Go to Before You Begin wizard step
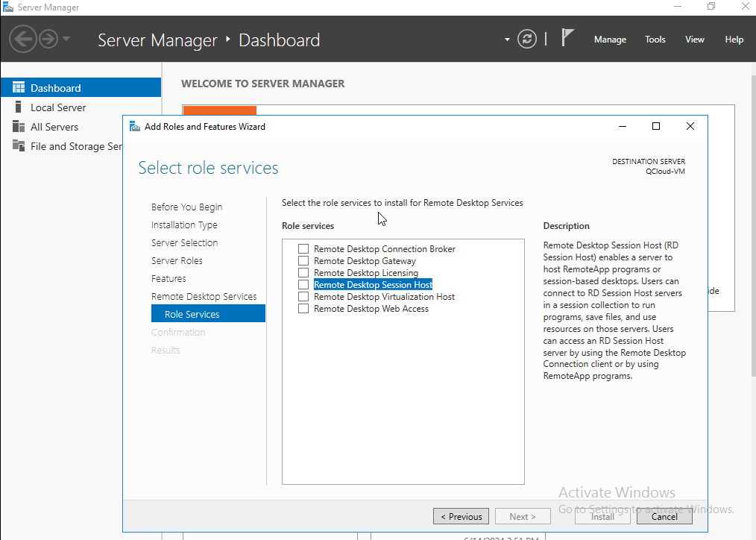756x540 pixels. (x=186, y=207)
